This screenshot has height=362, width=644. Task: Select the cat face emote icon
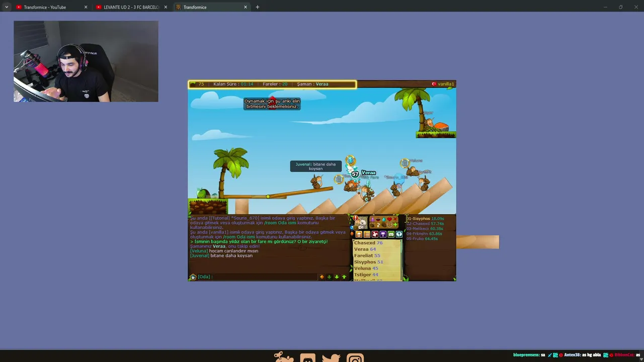(389, 225)
